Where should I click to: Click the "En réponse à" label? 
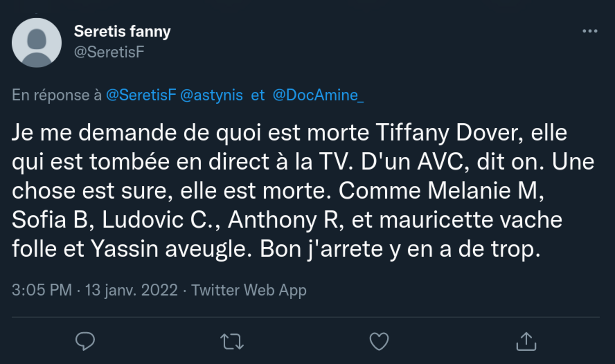[57, 95]
